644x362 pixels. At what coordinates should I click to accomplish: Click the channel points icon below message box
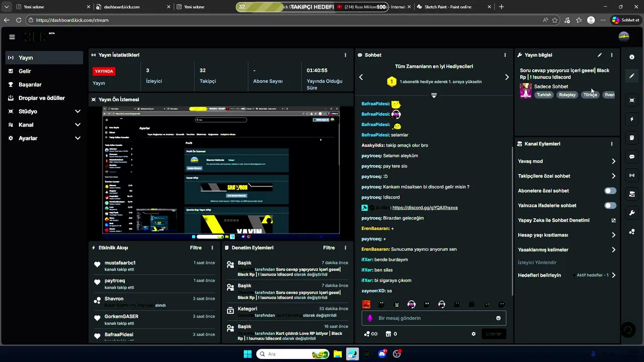click(x=367, y=334)
